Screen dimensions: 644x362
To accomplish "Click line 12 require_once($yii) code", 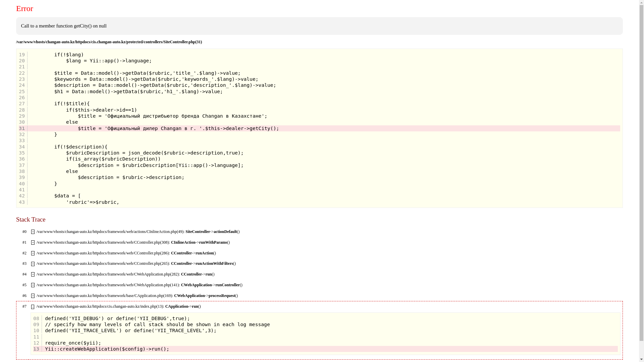I will 73,343.
